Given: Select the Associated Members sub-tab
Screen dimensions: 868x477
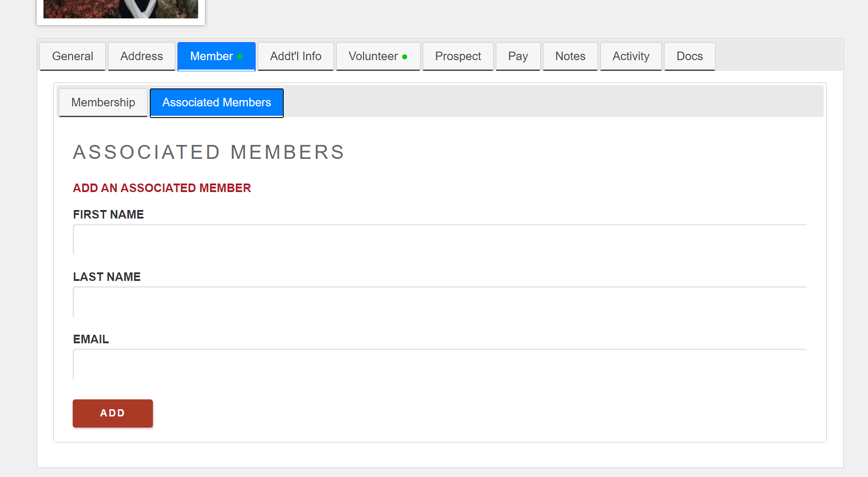Looking at the screenshot, I should coord(217,103).
